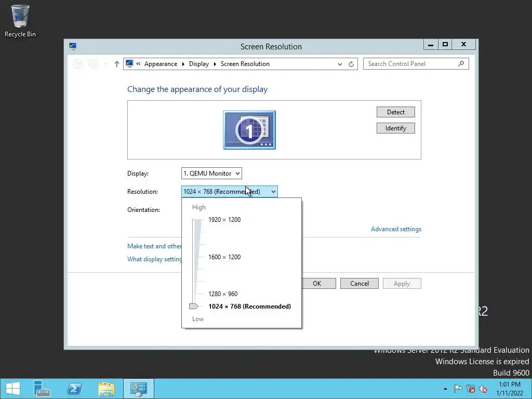Expand the address bar history dropdown
Viewport: 532px width, 399px height.
click(x=340, y=64)
